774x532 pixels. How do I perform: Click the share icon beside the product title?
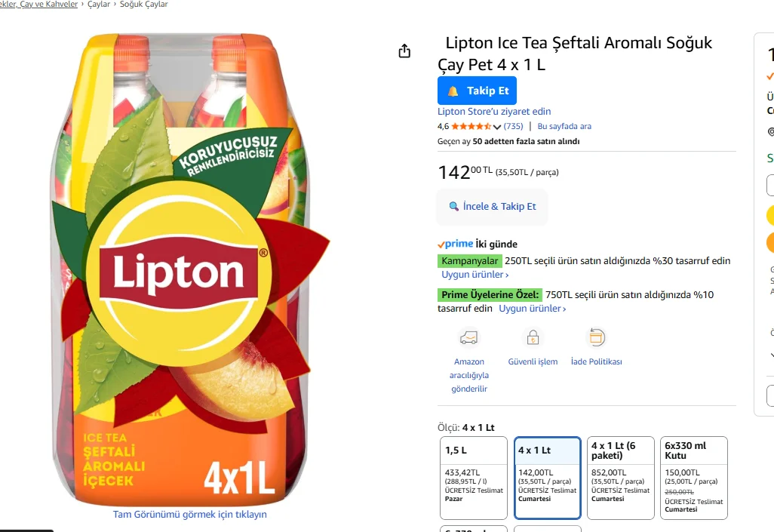point(404,51)
